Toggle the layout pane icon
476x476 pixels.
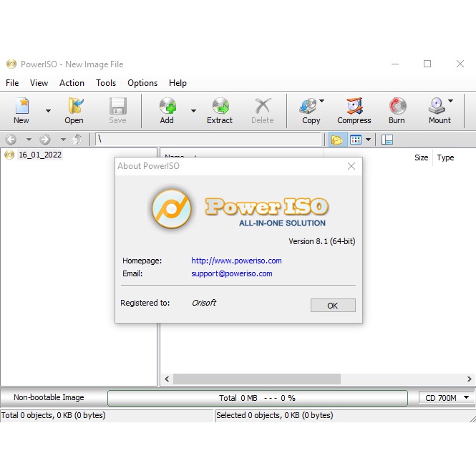coord(387,140)
